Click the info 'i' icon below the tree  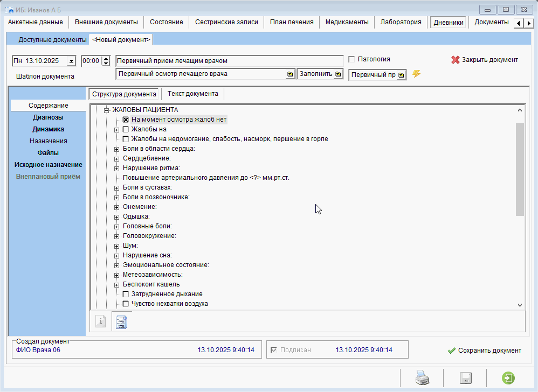pos(100,321)
